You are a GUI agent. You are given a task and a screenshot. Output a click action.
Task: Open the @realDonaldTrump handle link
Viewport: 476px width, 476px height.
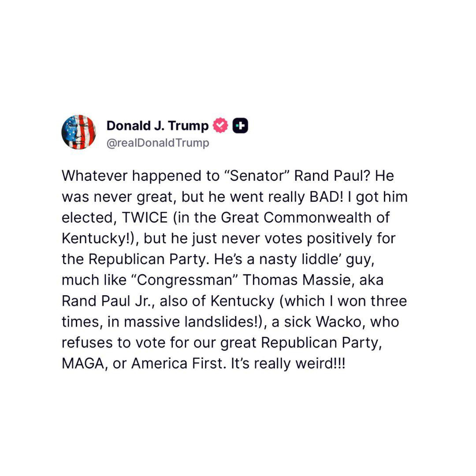pyautogui.click(x=157, y=143)
